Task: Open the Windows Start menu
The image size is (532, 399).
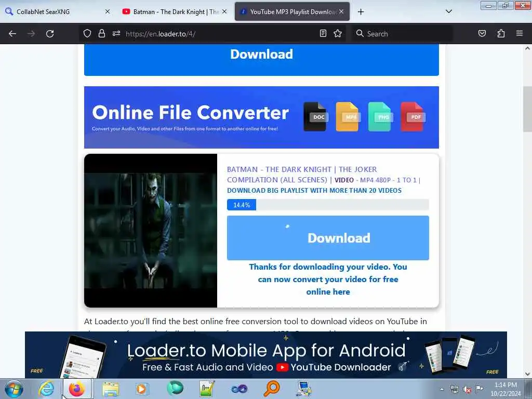Action: (14, 389)
